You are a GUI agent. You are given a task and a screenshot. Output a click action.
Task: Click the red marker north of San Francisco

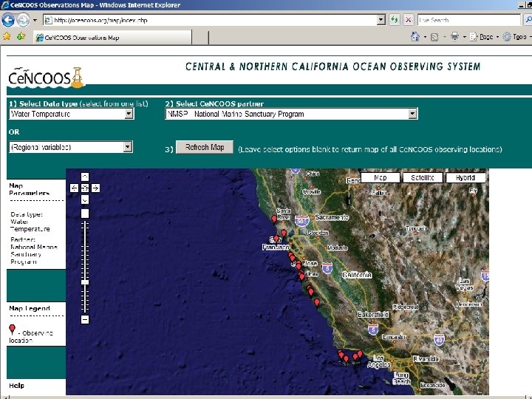point(284,233)
